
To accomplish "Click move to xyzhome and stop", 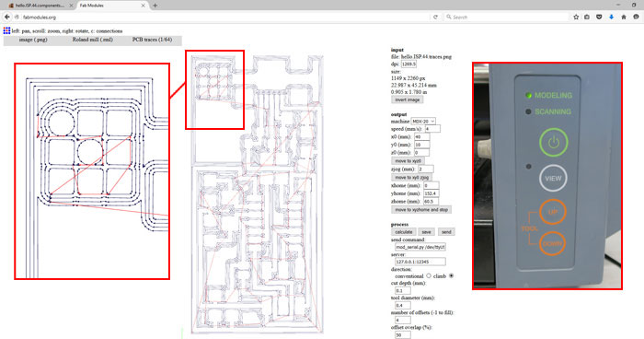I will point(421,210).
